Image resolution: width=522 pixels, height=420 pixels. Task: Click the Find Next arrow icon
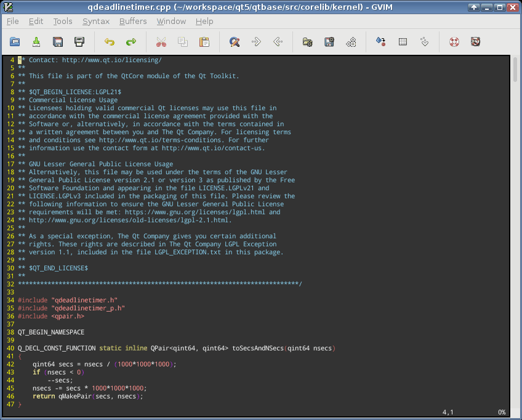pos(256,42)
